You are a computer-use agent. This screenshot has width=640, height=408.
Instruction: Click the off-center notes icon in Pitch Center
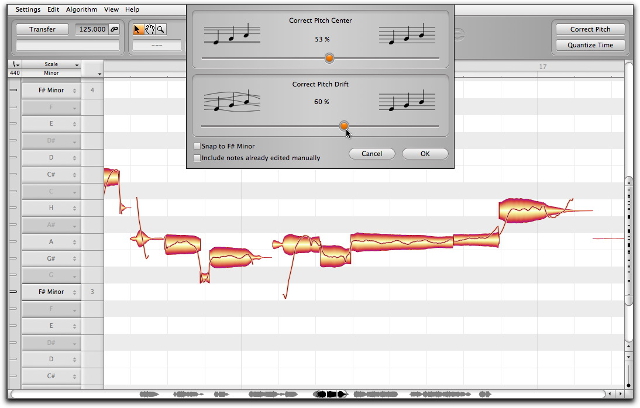point(232,34)
